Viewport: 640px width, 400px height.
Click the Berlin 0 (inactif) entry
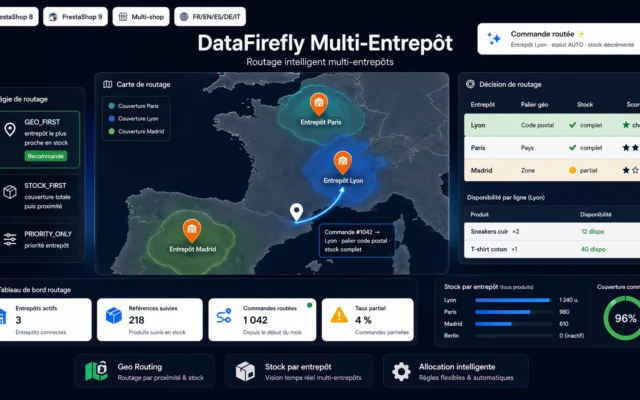click(514, 336)
